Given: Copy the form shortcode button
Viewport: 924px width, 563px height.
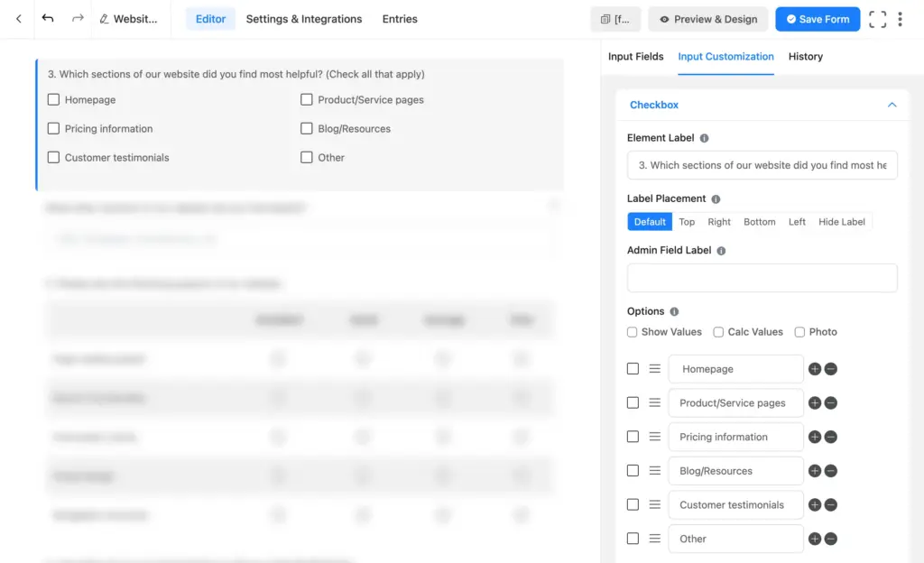Looking at the screenshot, I should [615, 19].
